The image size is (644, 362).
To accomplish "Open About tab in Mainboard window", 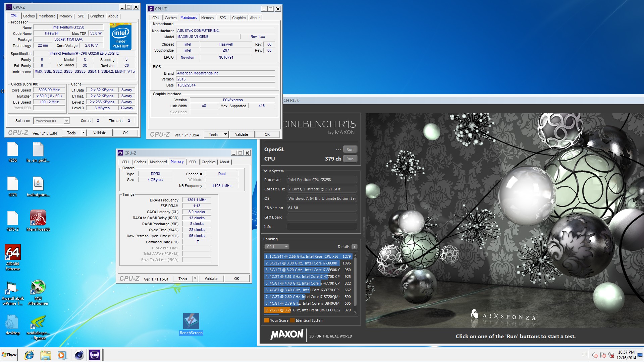I will pyautogui.click(x=255, y=18).
